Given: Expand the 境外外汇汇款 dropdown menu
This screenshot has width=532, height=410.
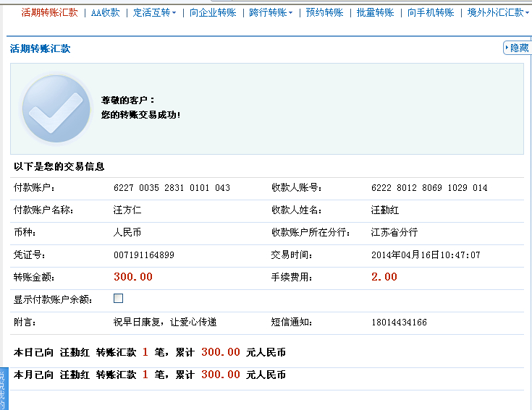Looking at the screenshot, I should point(498,12).
